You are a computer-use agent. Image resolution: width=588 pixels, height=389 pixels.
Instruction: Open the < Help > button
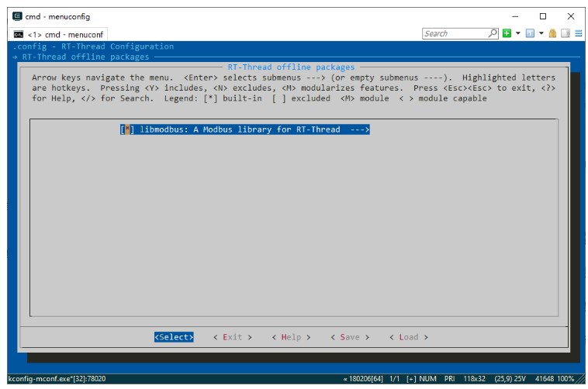(292, 337)
